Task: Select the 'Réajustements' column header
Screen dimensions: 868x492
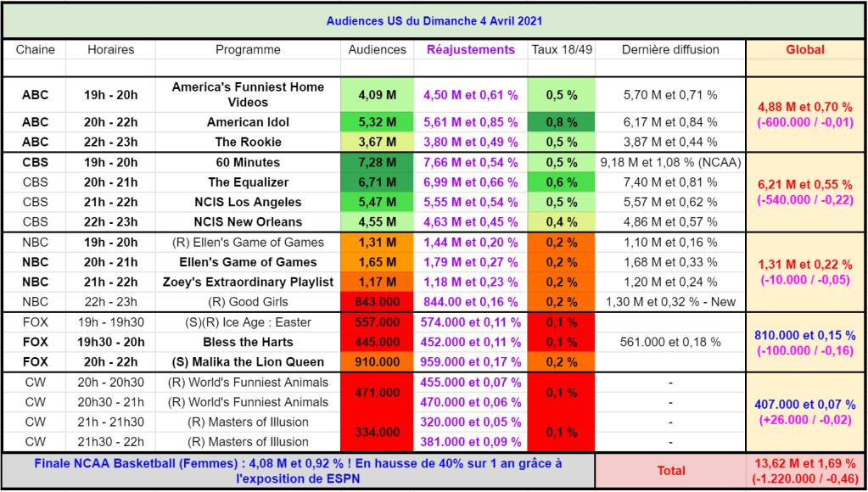Action: [x=470, y=49]
